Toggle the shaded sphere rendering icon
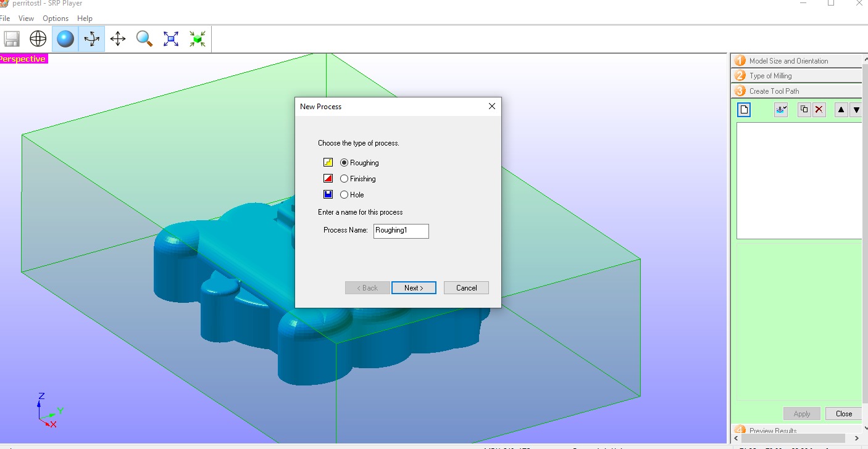 (x=65, y=39)
